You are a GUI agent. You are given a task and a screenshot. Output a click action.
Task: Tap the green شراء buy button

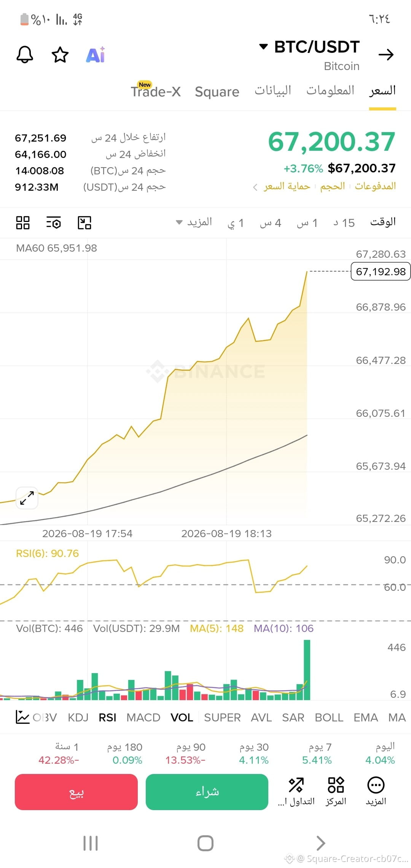coord(207,792)
